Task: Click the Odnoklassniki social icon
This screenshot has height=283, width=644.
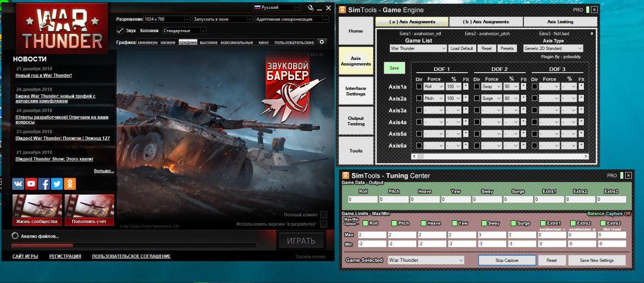Action: click(x=70, y=184)
